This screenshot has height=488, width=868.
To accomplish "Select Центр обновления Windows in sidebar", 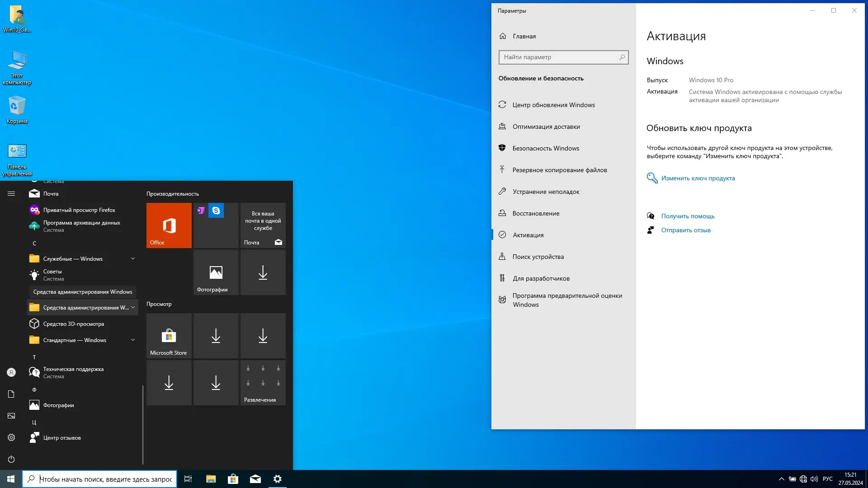I will pyautogui.click(x=553, y=105).
